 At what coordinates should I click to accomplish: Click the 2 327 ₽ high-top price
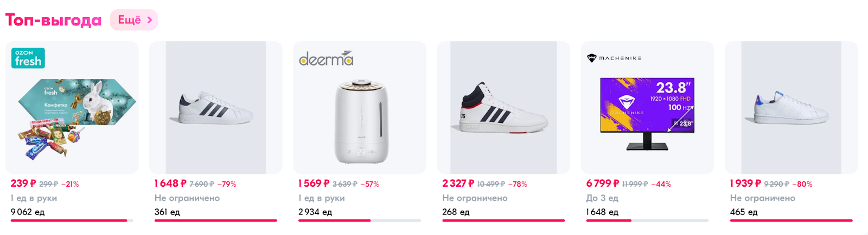(x=458, y=184)
